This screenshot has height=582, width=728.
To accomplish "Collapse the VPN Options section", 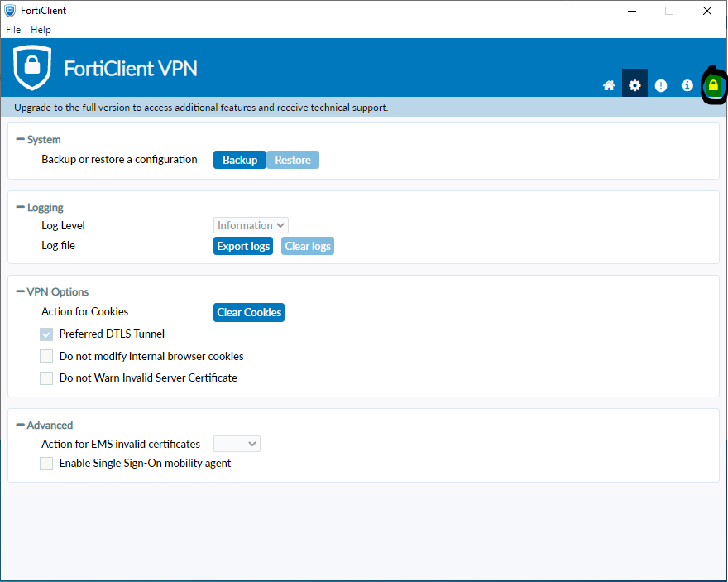I will (21, 292).
